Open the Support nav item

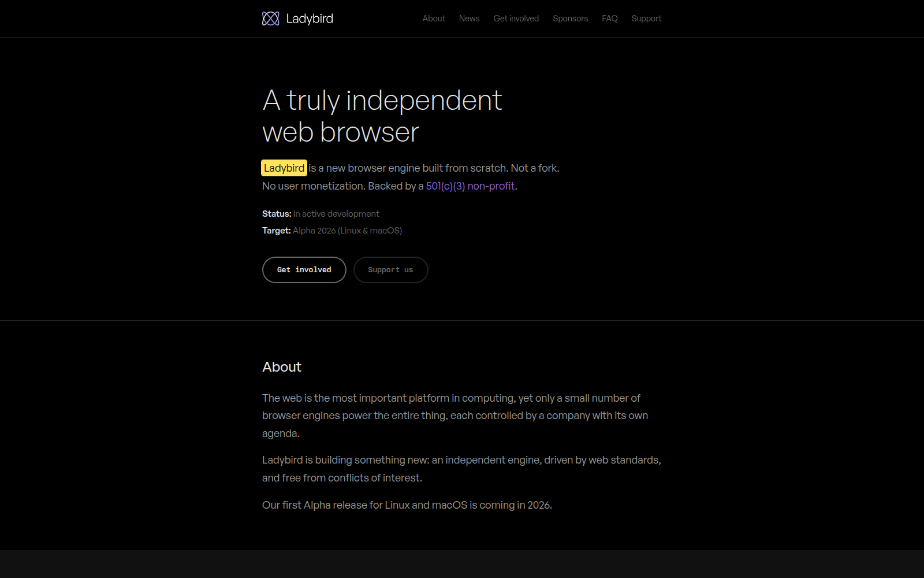click(x=646, y=18)
